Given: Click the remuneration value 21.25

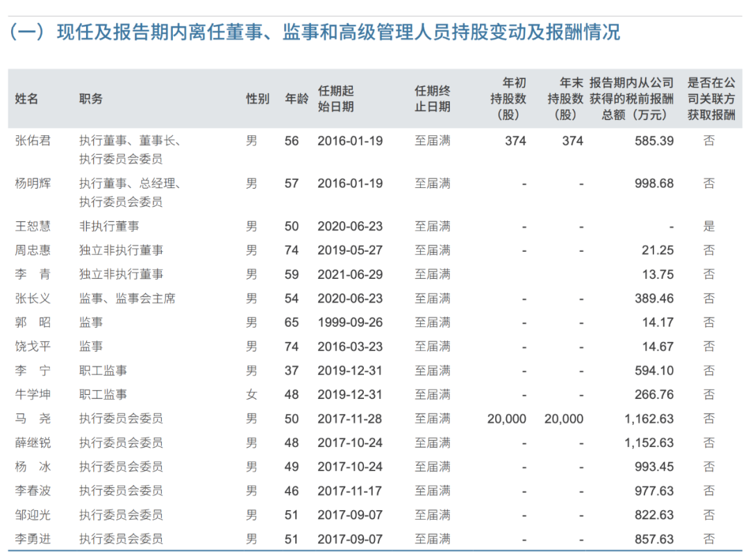Looking at the screenshot, I should tap(657, 251).
